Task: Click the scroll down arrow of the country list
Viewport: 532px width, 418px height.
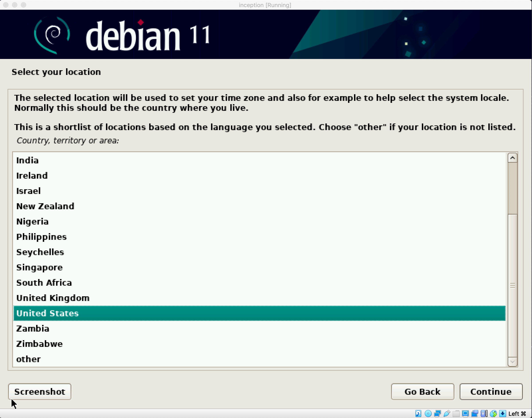Action: coord(512,362)
